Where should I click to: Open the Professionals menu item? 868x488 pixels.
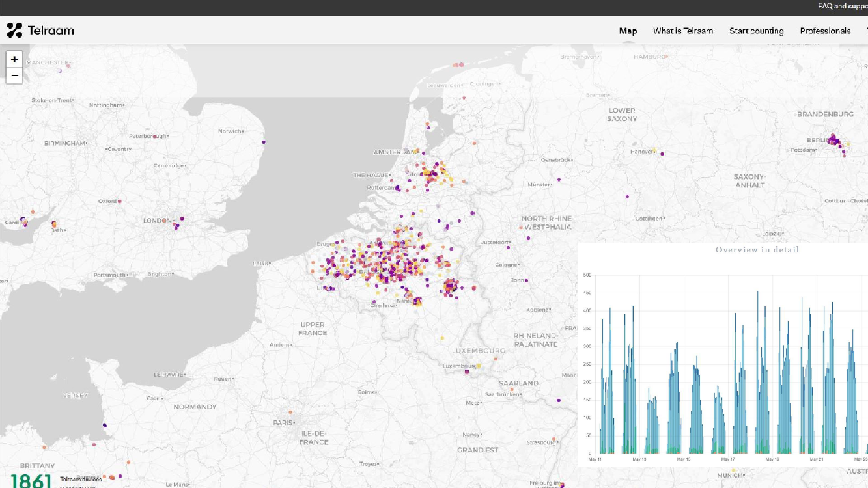click(x=825, y=31)
